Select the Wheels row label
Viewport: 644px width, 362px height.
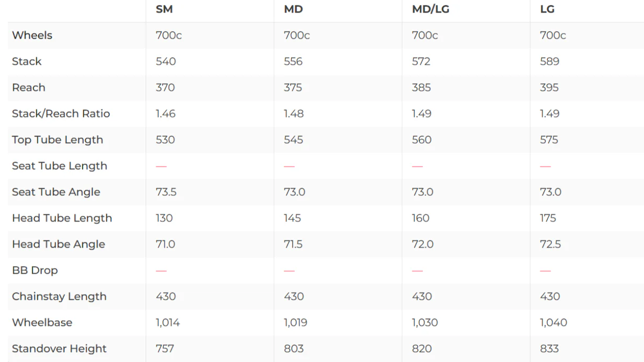[32, 35]
